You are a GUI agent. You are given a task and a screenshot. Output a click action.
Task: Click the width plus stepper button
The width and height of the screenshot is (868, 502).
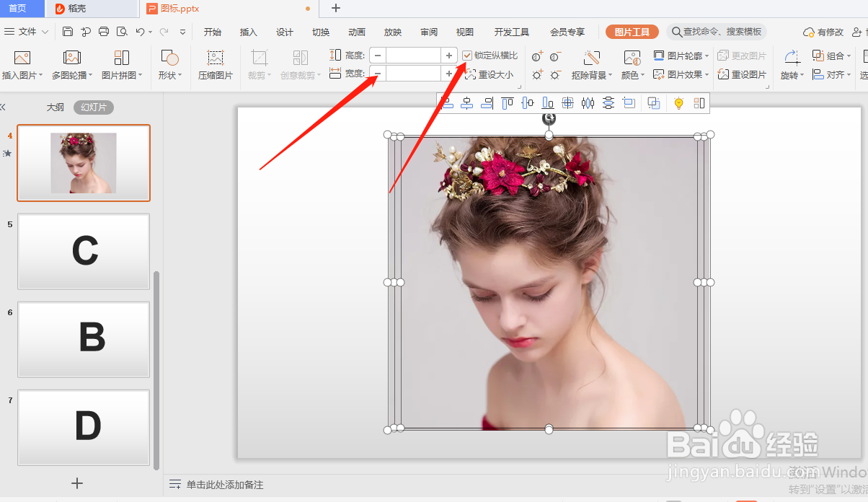449,74
